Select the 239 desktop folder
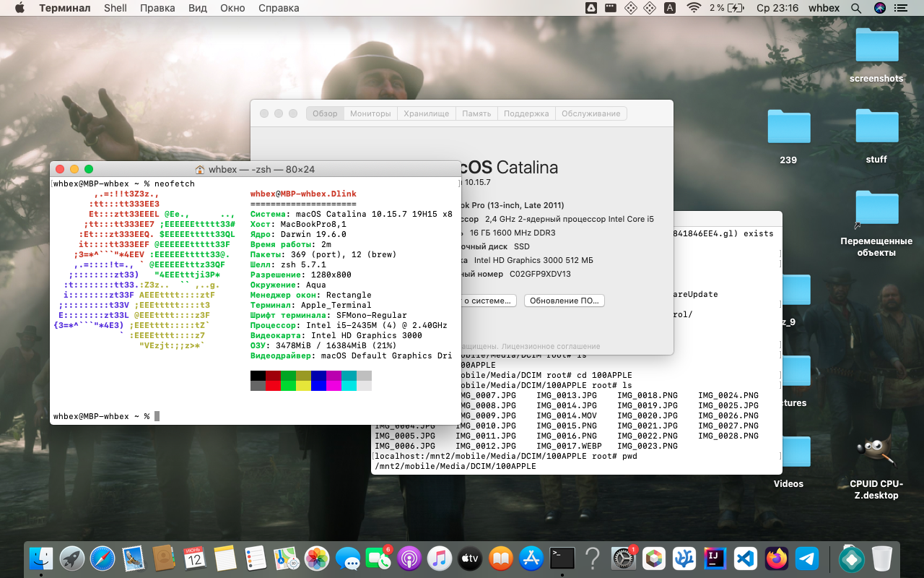Screen dimensions: 924x578 click(788, 136)
